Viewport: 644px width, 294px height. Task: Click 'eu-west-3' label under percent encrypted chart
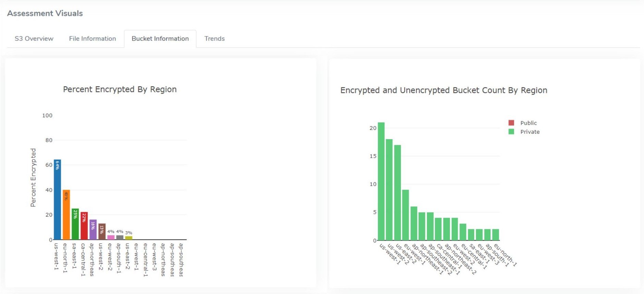click(x=154, y=257)
